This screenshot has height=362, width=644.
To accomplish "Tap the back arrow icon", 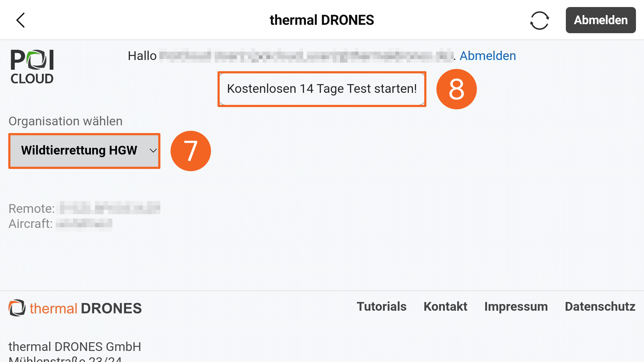I will (x=21, y=20).
